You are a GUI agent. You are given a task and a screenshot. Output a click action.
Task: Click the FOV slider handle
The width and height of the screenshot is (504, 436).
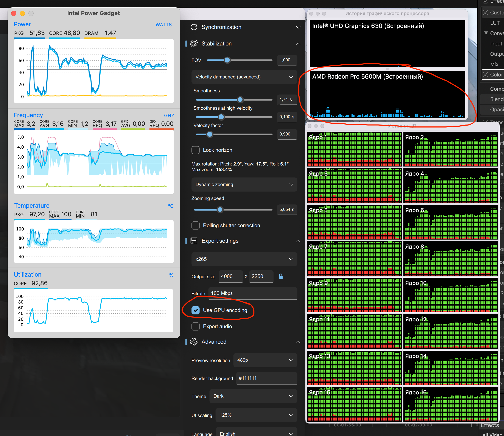tap(227, 60)
